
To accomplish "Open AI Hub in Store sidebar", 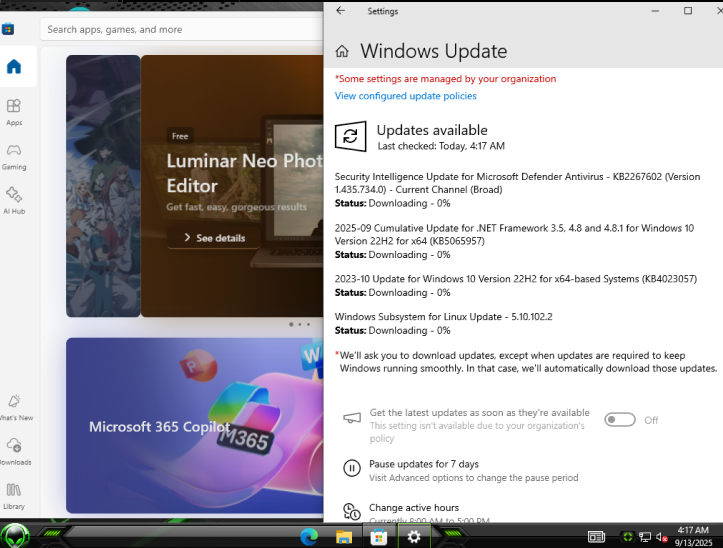I will 14,201.
